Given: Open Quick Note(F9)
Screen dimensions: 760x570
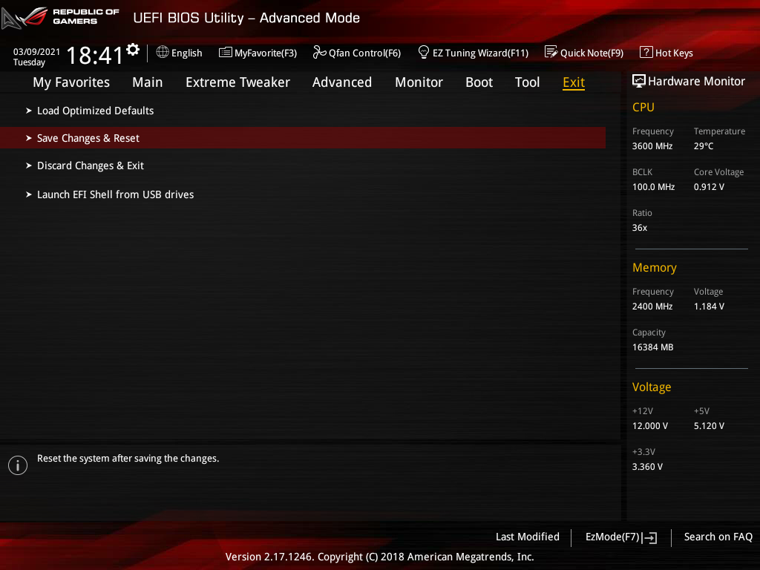Looking at the screenshot, I should pyautogui.click(x=592, y=53).
